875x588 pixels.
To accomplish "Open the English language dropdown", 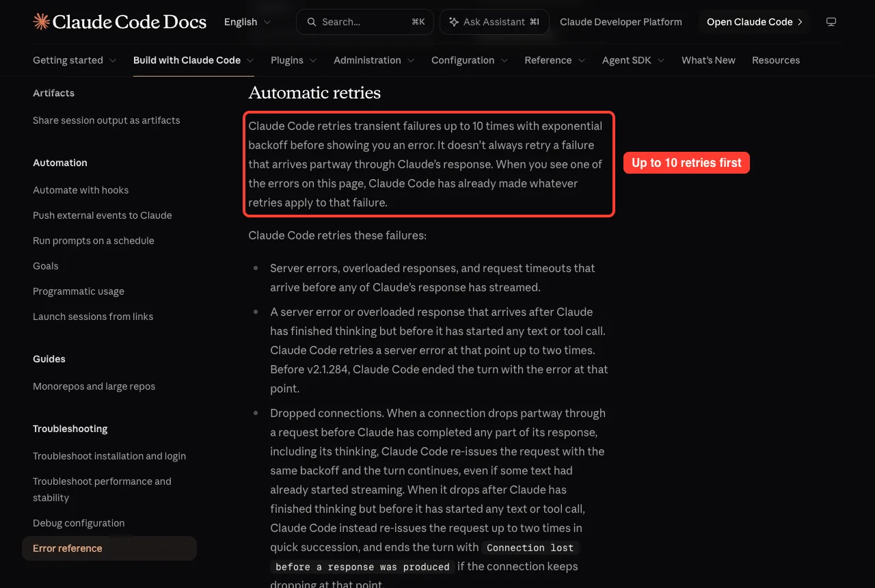I will point(247,22).
